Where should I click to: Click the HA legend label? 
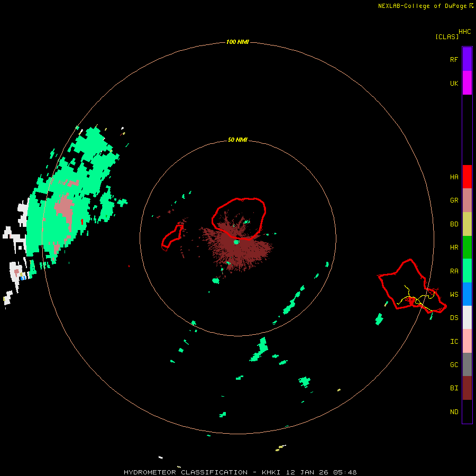tap(454, 177)
